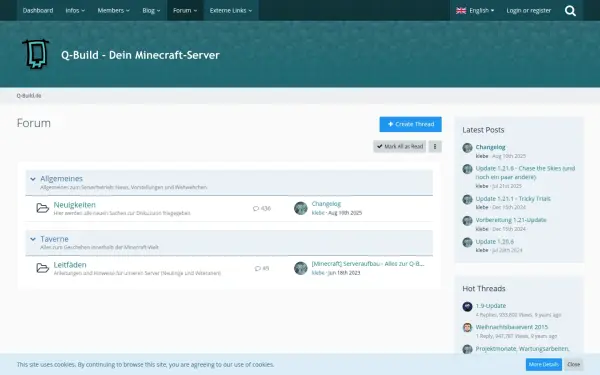Open the 1.9-Update hot thread

tap(491, 306)
